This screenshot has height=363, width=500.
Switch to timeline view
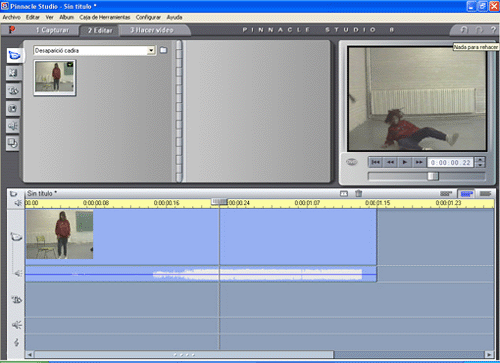click(466, 194)
